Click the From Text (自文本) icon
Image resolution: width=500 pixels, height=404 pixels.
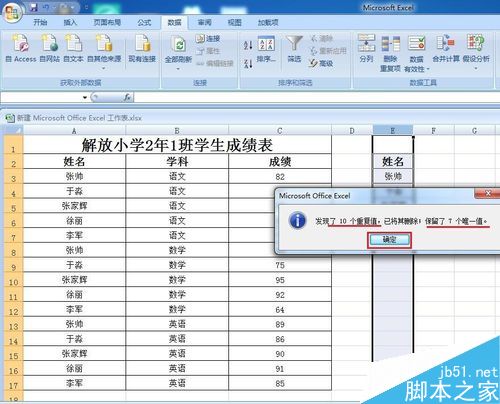[73, 44]
